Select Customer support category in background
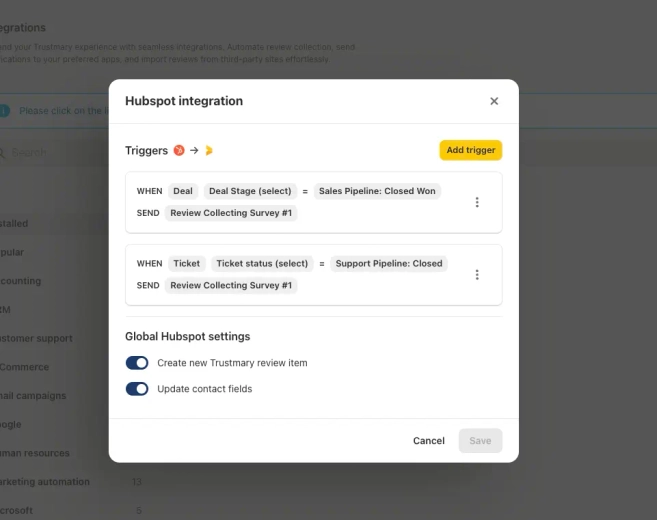The width and height of the screenshot is (657, 520). [x=36, y=338]
